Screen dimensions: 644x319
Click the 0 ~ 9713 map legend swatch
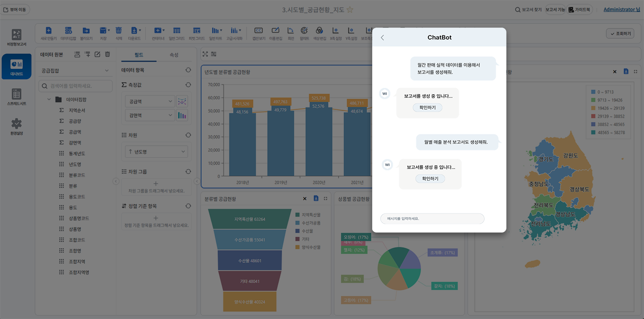pyautogui.click(x=593, y=92)
